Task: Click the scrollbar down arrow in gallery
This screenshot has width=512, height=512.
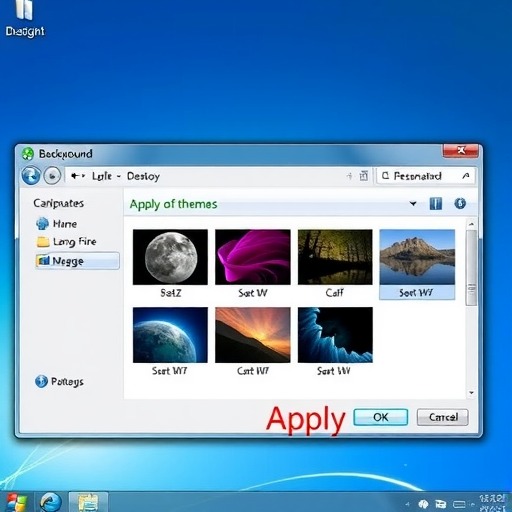Action: (471, 393)
